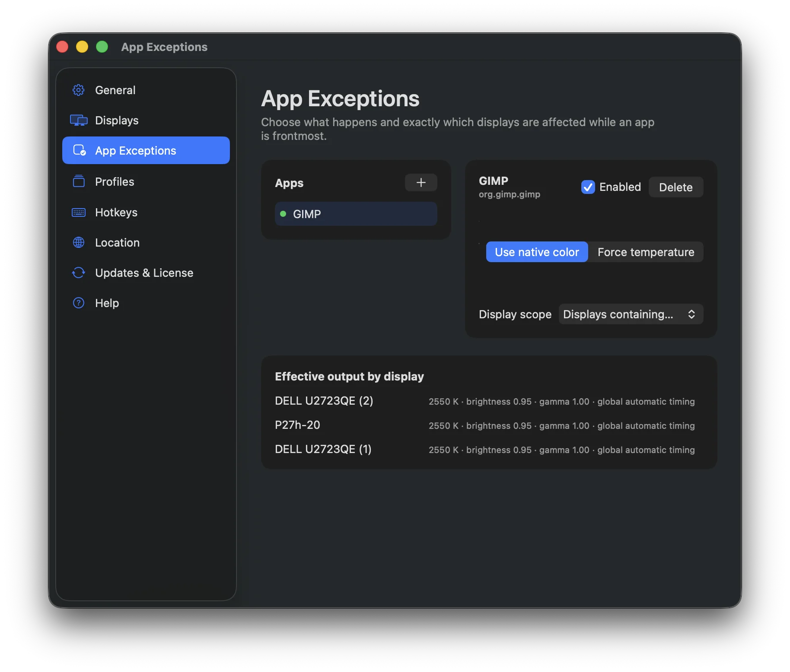Add a new app with plus button
The image size is (790, 672).
421,183
